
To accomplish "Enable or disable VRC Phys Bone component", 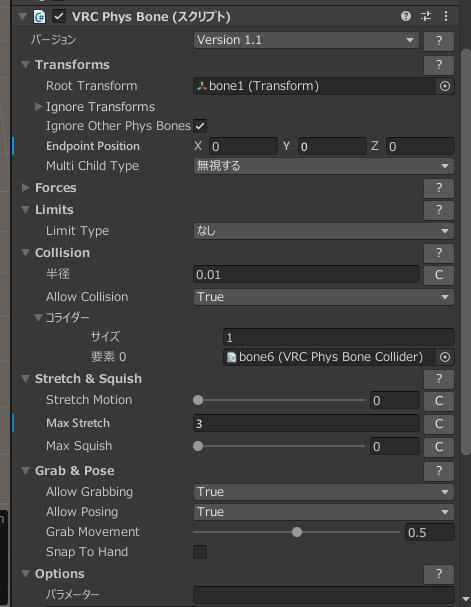I will (59, 17).
